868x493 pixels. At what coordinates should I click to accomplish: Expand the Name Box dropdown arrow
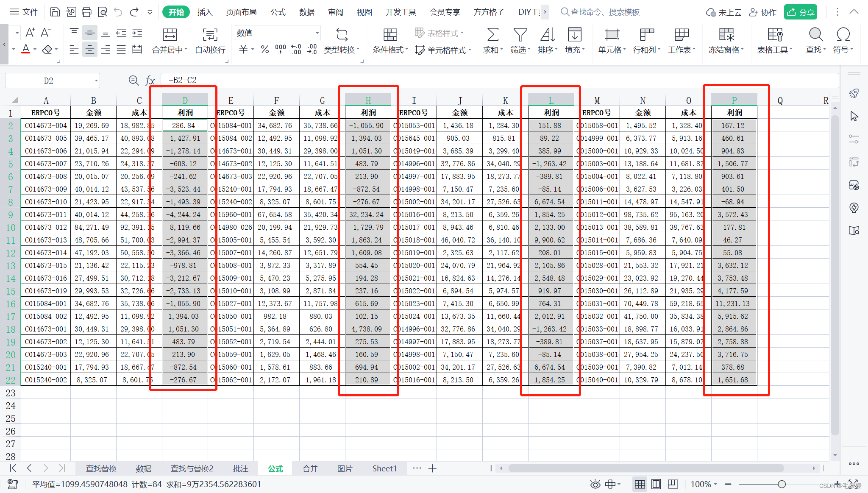coord(96,81)
